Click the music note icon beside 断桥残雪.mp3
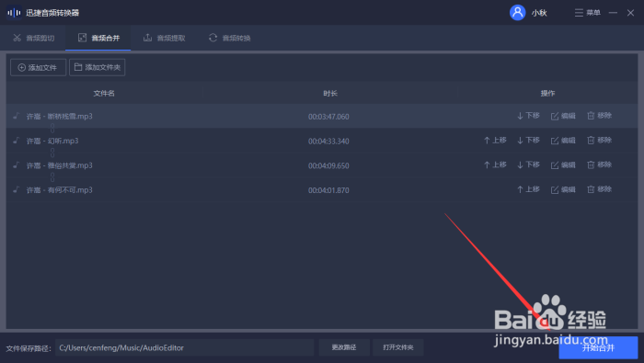The height and width of the screenshot is (363, 644). 16,116
